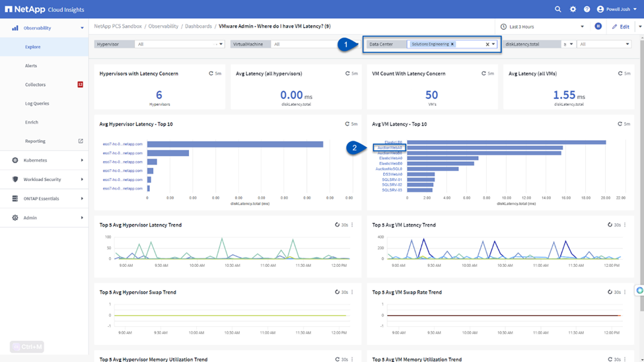Open Reporting external link icon
Image resolution: width=644 pixels, height=362 pixels.
[x=81, y=141]
